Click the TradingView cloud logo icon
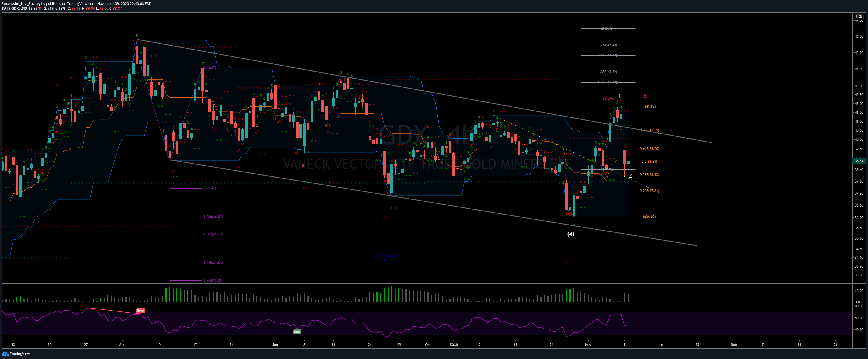Image resolution: width=868 pixels, height=359 pixels. (x=5, y=354)
